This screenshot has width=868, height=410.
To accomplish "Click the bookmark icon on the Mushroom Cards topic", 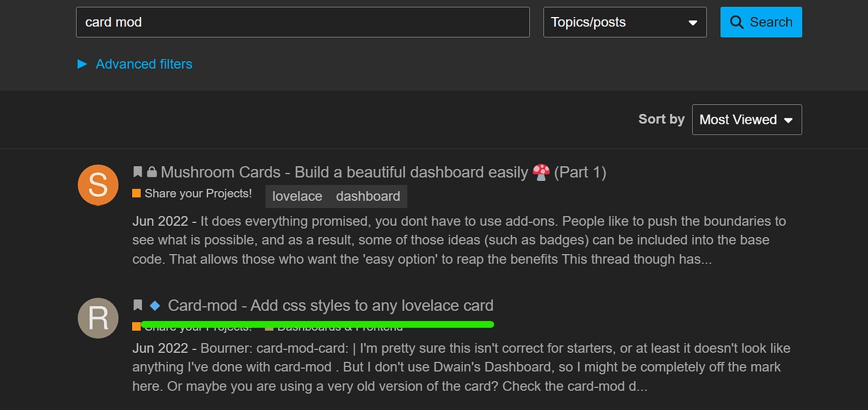I will coord(138,171).
